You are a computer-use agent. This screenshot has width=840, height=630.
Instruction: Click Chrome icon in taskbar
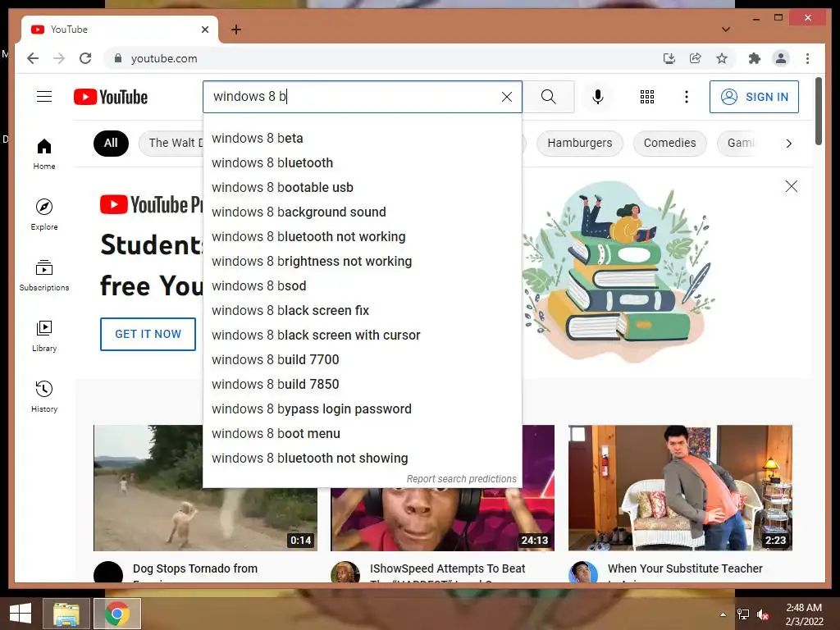click(117, 614)
